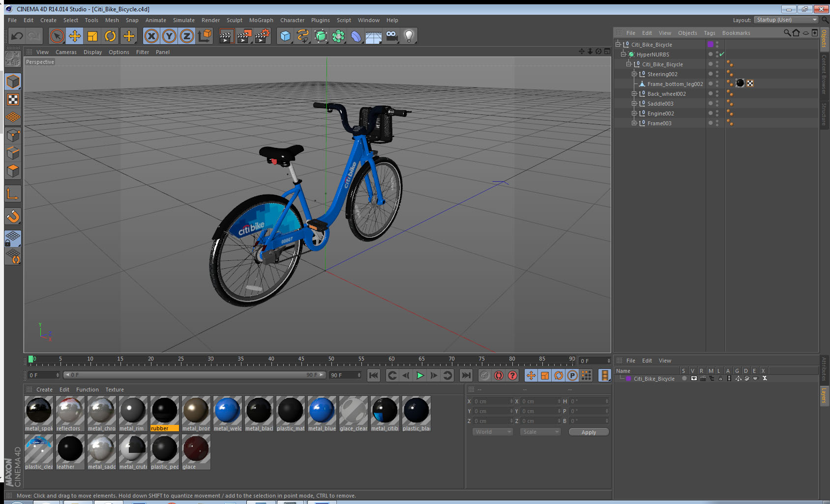This screenshot has height=504, width=830.
Task: Activate the Rotate tool in top toolbar
Action: click(x=111, y=36)
